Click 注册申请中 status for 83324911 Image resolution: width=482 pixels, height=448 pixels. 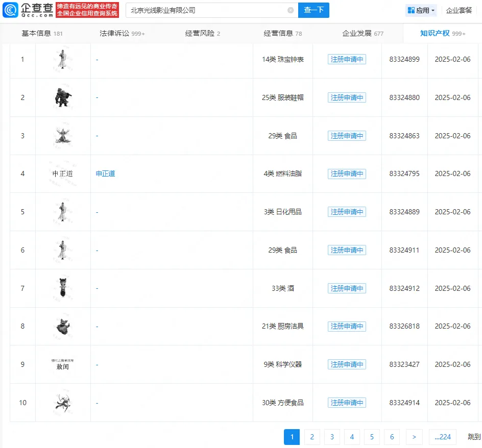[x=347, y=250]
